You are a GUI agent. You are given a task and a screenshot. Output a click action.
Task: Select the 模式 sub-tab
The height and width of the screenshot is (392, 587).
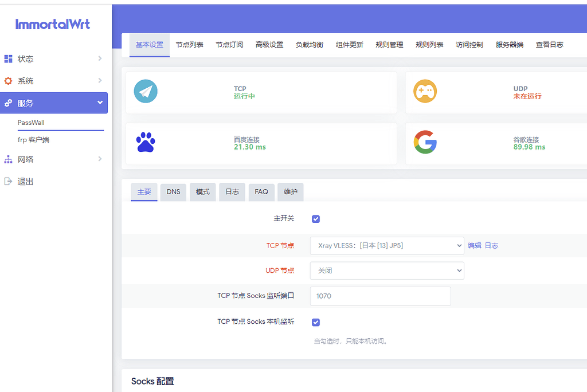pos(203,192)
